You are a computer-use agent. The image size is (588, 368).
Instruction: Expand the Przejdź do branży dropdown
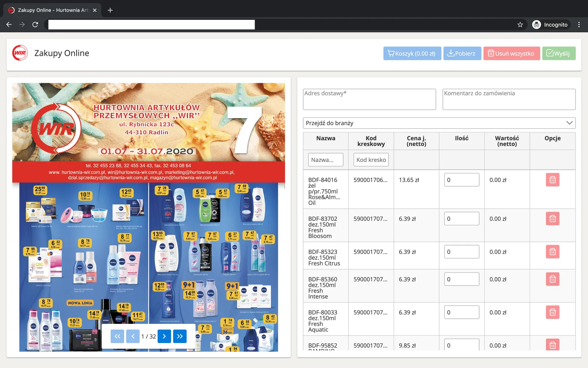(439, 123)
